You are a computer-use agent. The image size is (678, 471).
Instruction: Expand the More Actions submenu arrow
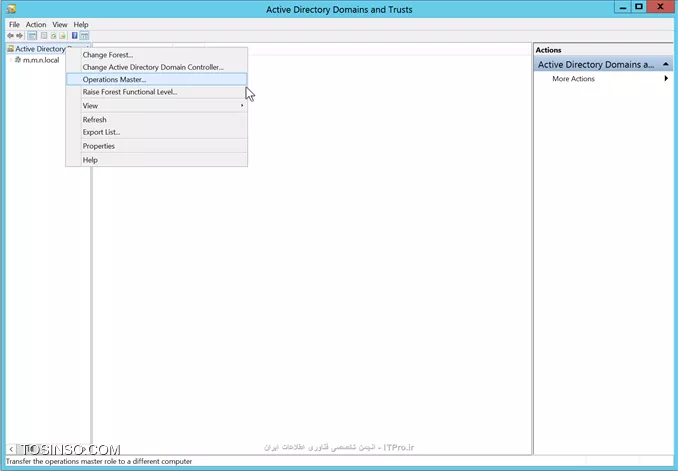(x=666, y=78)
